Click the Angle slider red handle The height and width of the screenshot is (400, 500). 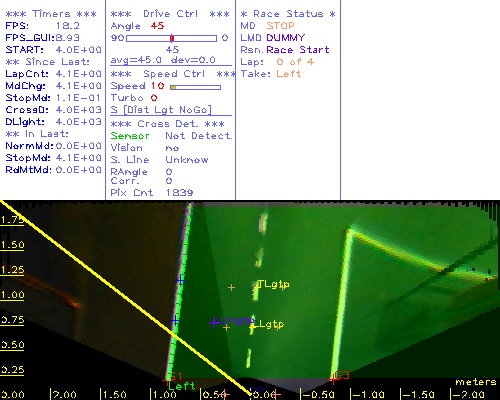click(x=172, y=38)
